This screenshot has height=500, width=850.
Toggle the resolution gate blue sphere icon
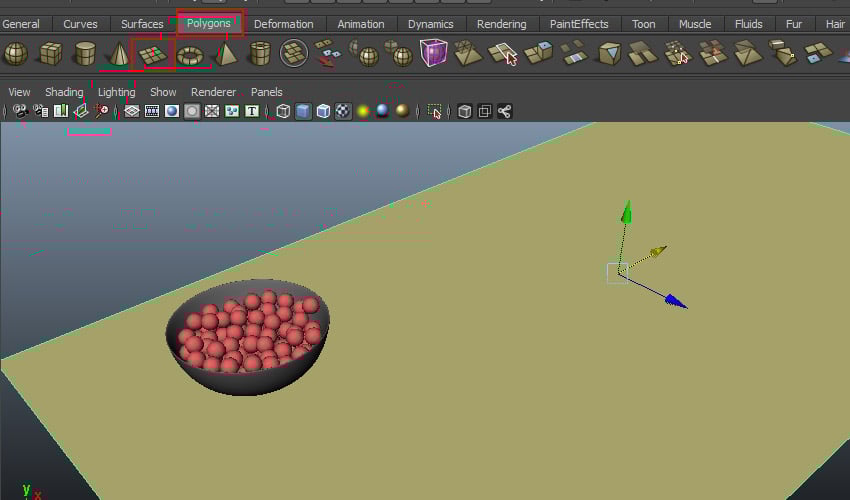coord(172,111)
